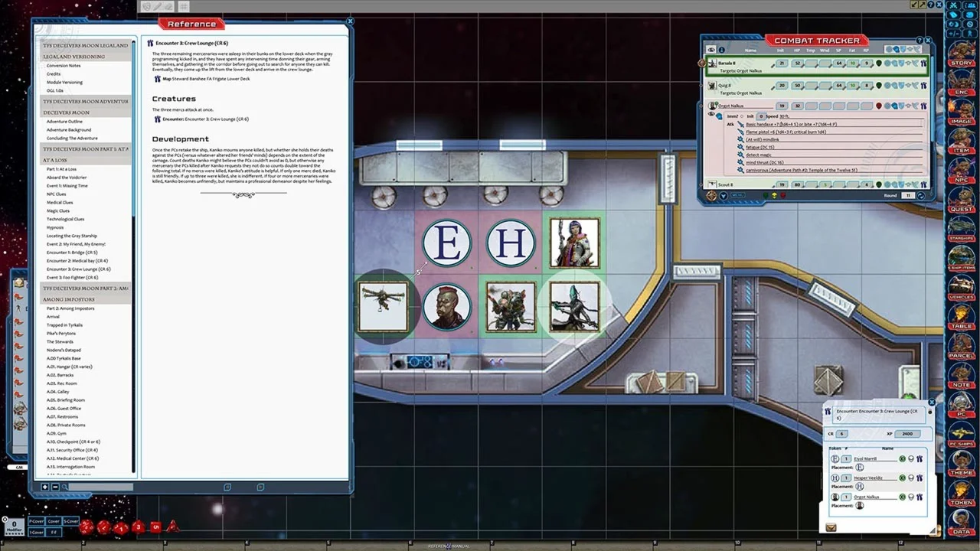This screenshot has height=551, width=980.
Task: Advance to next round in Combat Tracker
Action: coord(921,195)
